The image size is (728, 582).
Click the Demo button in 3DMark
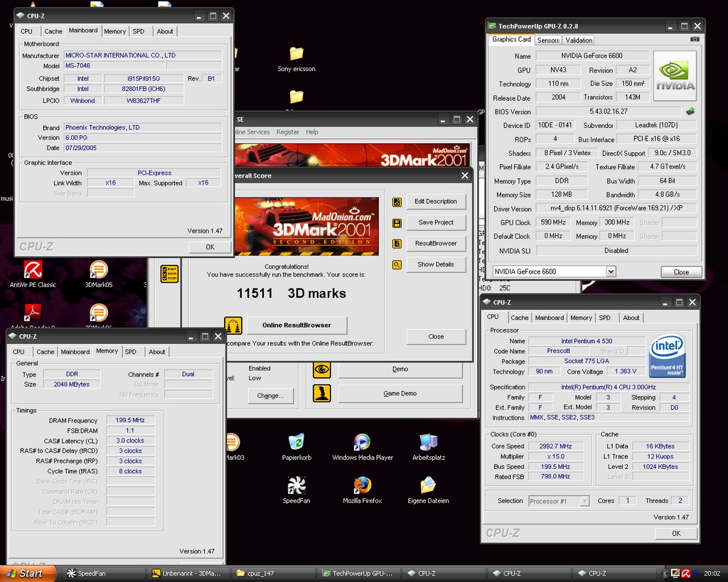click(400, 370)
